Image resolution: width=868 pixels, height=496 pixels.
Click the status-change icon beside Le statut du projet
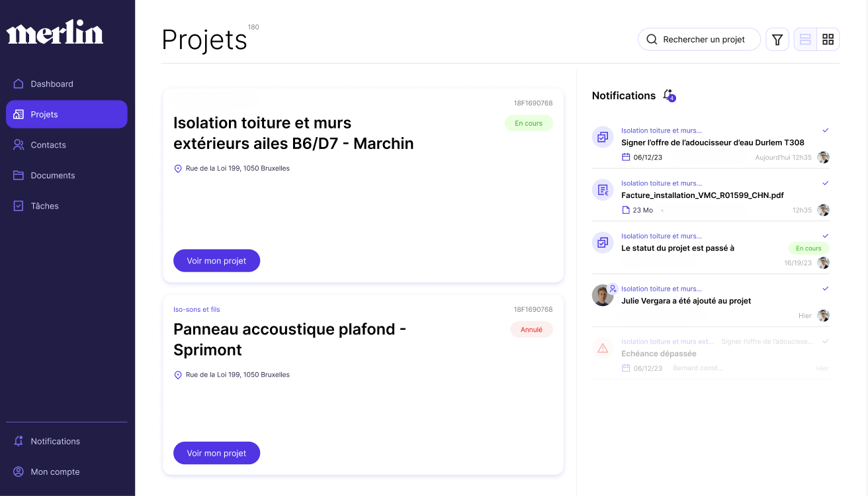[603, 243]
